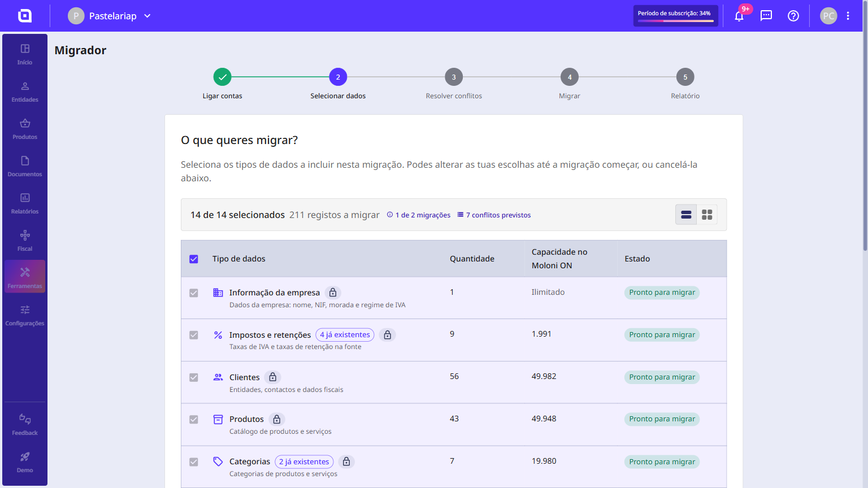Open Feedback in the sidebar
868x488 pixels.
[x=25, y=425]
